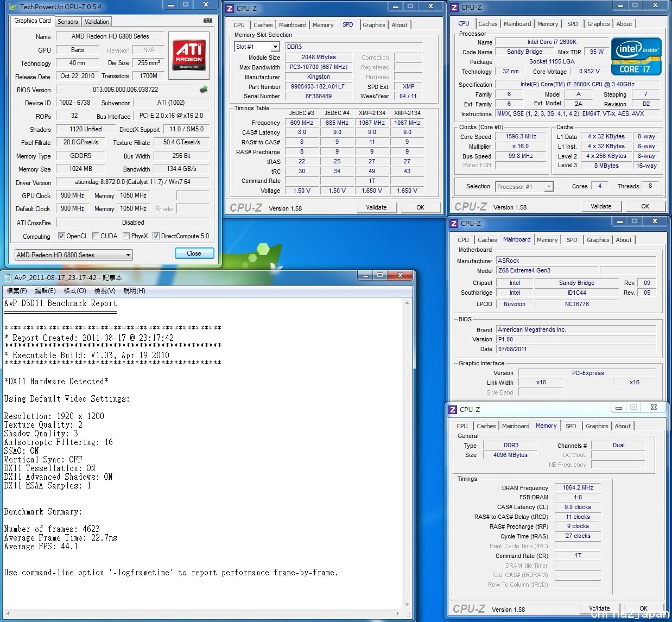
Task: Click the Z icon in CPU-Z Mainboard window title bar
Action: (454, 223)
